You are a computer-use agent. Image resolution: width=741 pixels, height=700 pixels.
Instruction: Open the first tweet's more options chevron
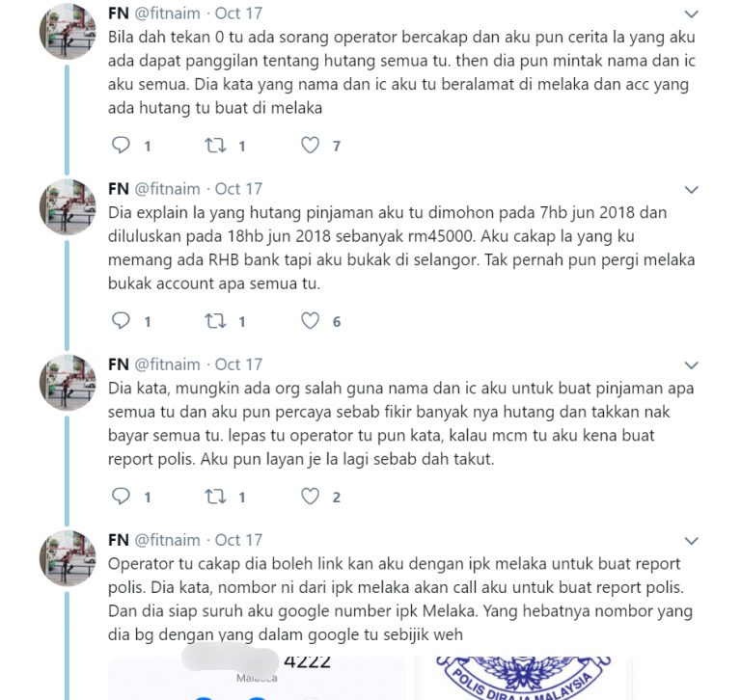pyautogui.click(x=692, y=14)
